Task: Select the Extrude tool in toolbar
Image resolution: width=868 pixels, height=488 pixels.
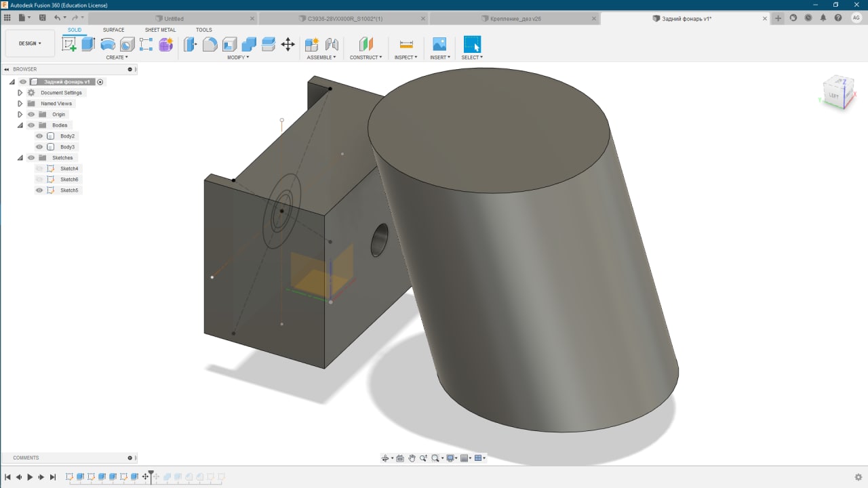Action: (88, 45)
